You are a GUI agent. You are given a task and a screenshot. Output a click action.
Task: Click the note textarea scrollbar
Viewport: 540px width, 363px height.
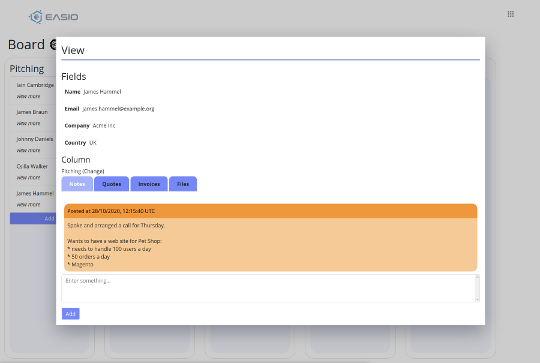pyautogui.click(x=477, y=288)
